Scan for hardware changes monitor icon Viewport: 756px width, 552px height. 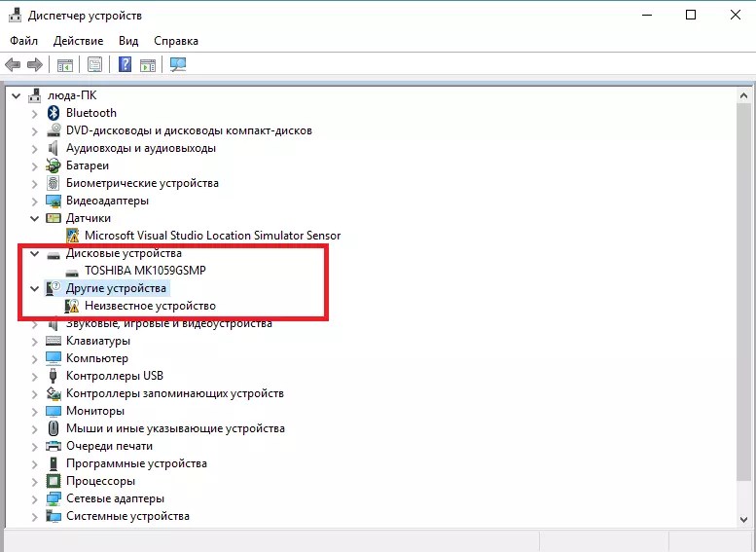[x=178, y=64]
